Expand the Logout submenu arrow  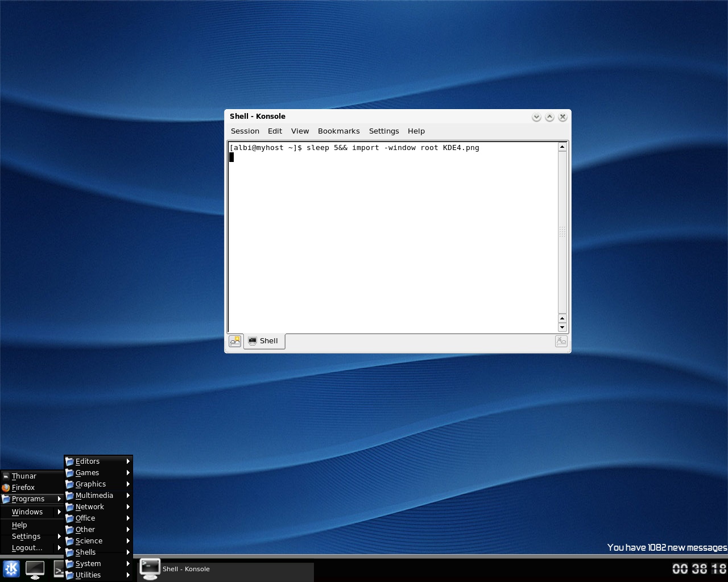click(59, 548)
